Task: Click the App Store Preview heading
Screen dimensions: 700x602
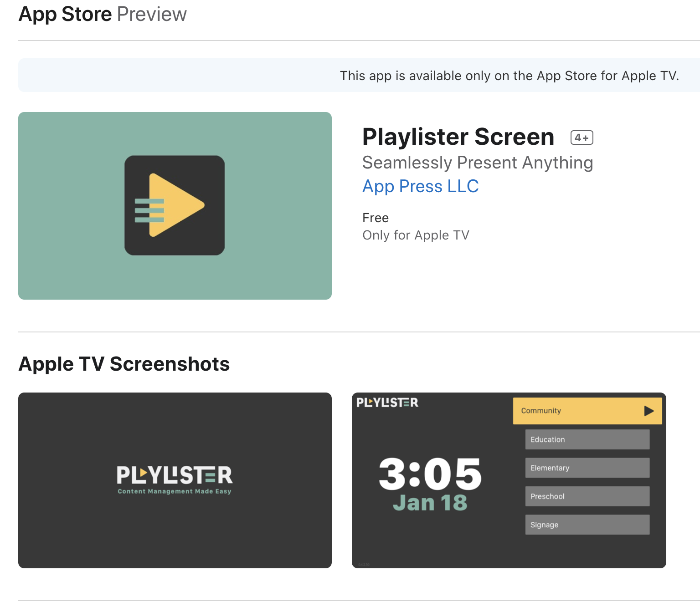Action: pyautogui.click(x=103, y=14)
